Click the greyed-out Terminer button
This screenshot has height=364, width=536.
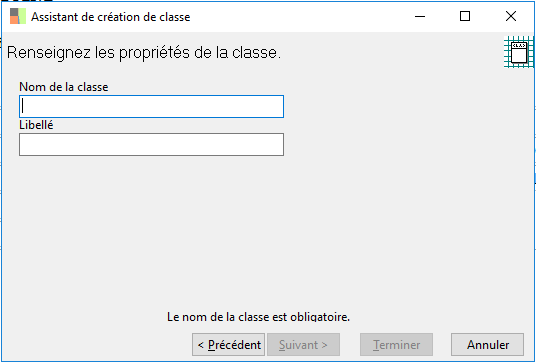(x=396, y=345)
